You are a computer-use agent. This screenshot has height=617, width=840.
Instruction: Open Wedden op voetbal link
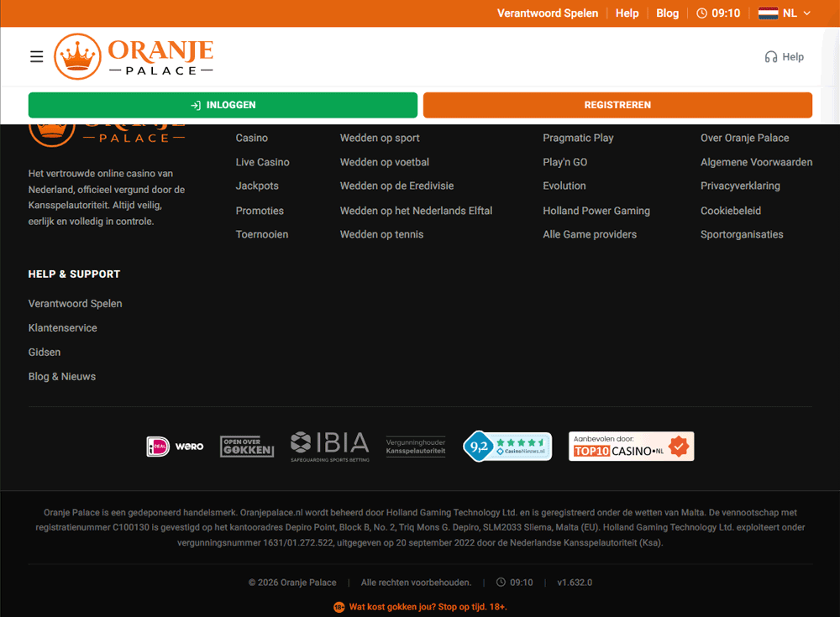point(385,162)
